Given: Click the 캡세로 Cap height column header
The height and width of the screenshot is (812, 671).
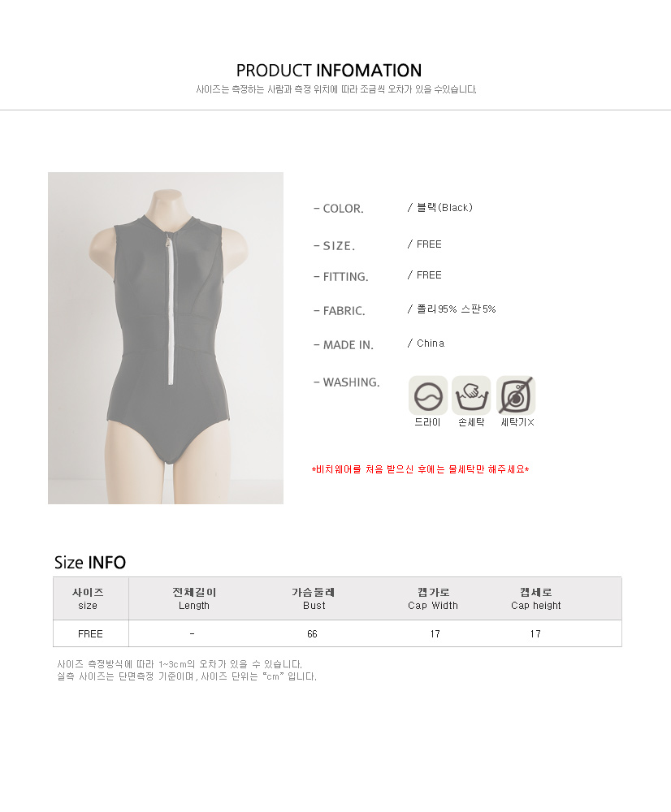Looking at the screenshot, I should 536,598.
